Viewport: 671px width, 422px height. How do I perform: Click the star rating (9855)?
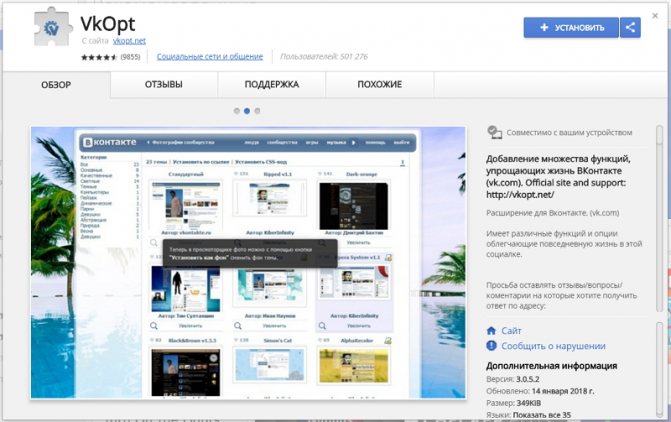coord(110,57)
